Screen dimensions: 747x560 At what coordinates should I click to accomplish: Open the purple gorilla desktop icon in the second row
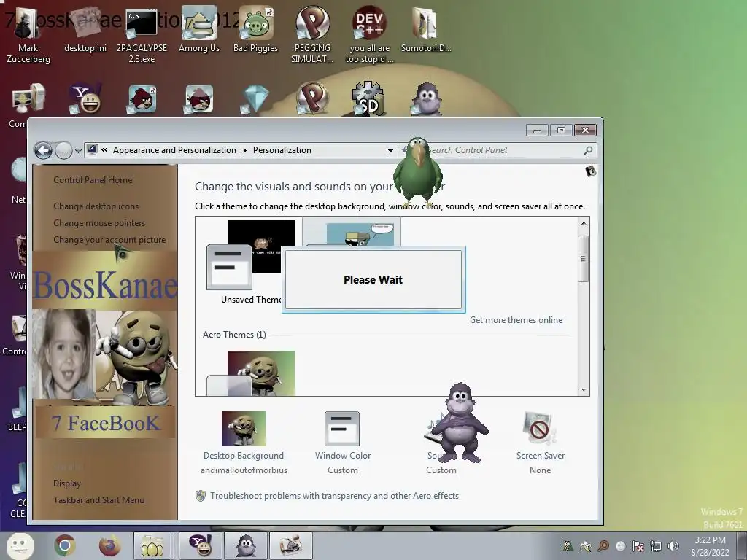[426, 98]
